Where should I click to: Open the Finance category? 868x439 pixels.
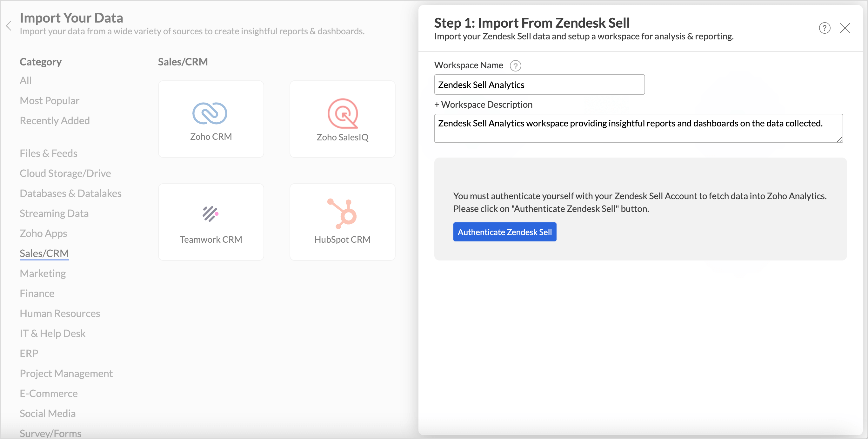pos(37,293)
